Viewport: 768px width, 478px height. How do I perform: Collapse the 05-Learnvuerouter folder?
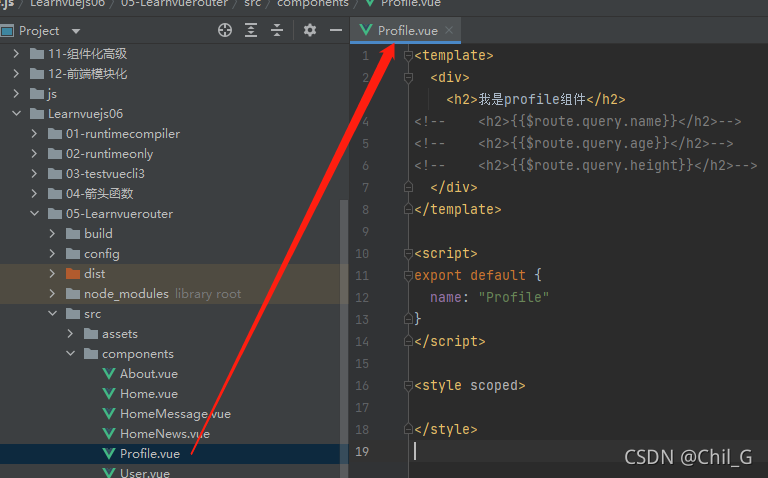[x=34, y=214]
